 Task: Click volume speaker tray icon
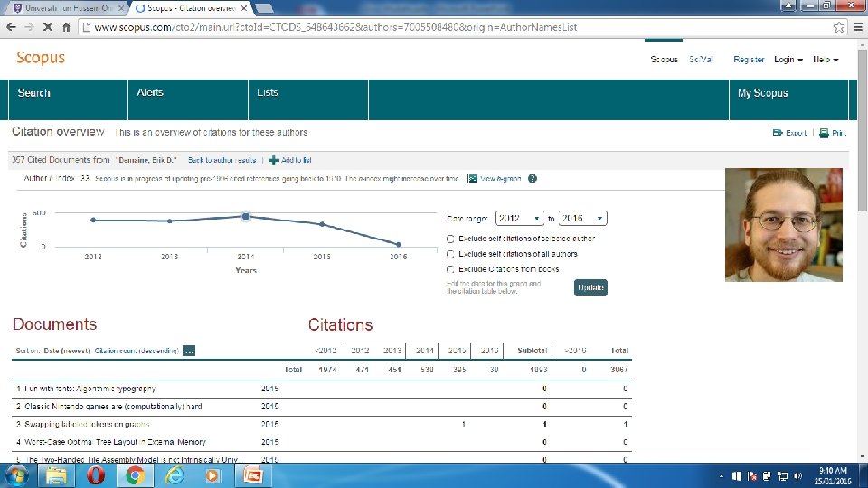tap(797, 476)
